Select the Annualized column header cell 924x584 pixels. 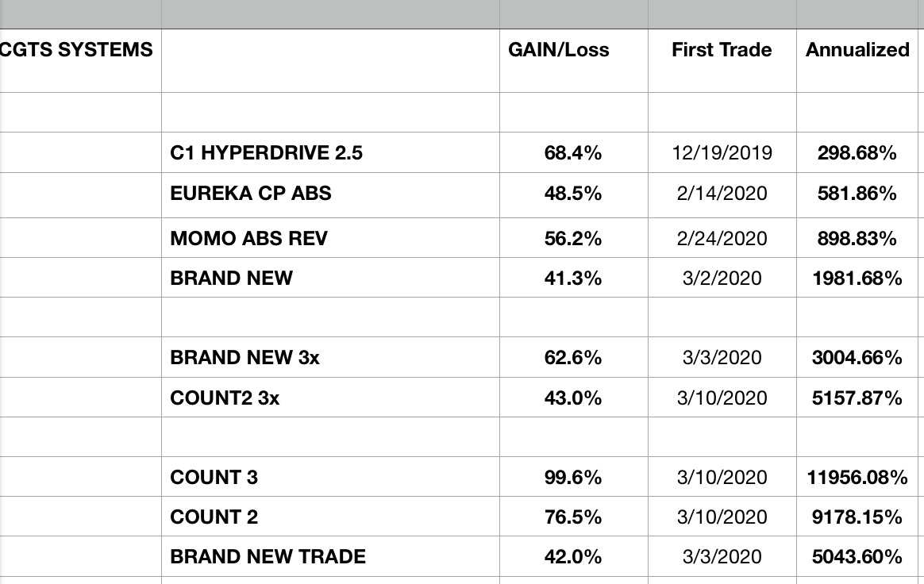pos(857,50)
